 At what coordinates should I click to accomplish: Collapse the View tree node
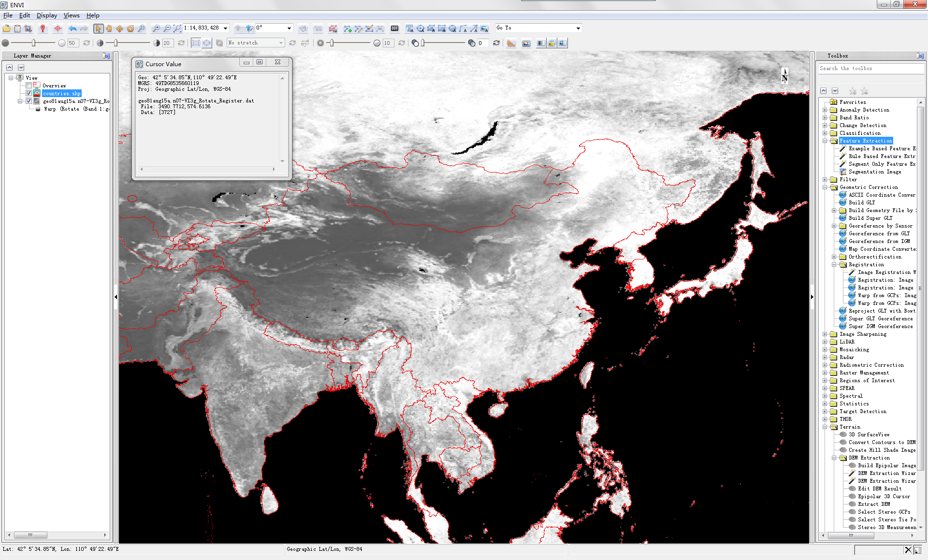coord(11,78)
